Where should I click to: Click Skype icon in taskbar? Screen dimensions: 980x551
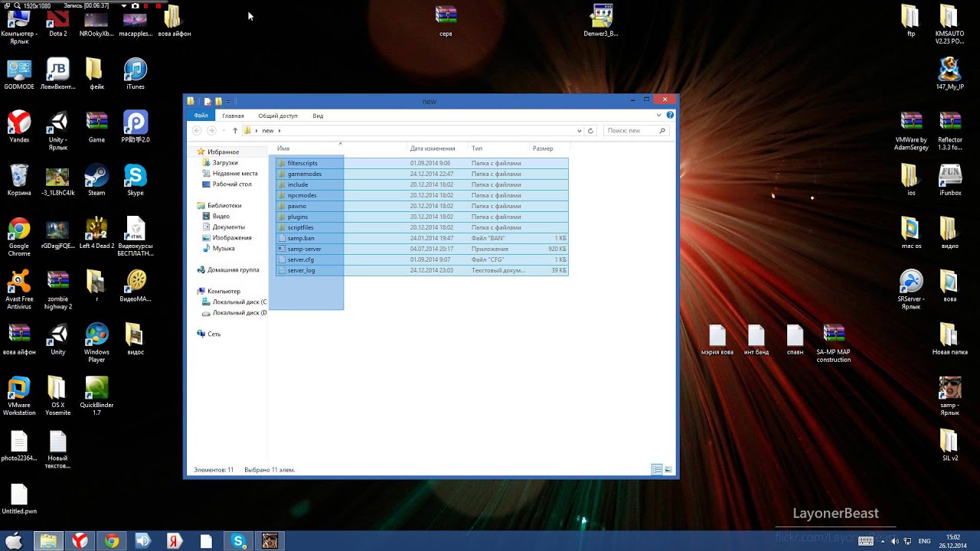238,541
